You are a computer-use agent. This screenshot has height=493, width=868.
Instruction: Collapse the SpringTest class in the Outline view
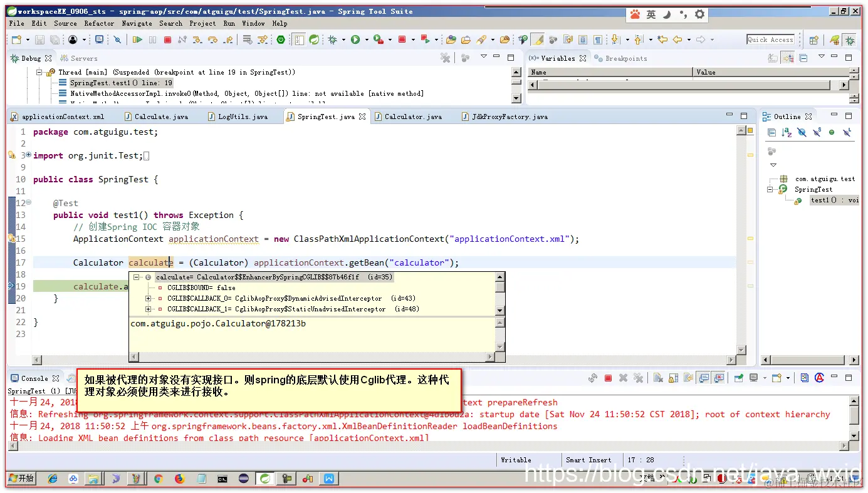tap(770, 189)
